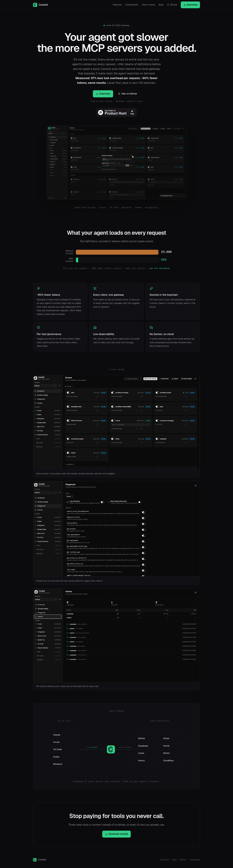This screenshot has height=868, width=233.
Task: Click the refresh icon on the Activity screen
Action: coord(196,592)
